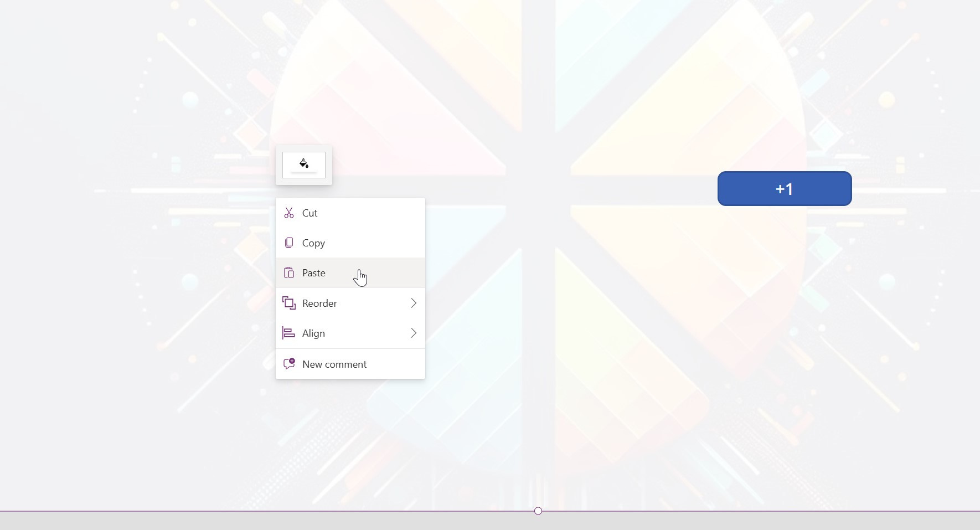Select Paste in the context menu

350,272
